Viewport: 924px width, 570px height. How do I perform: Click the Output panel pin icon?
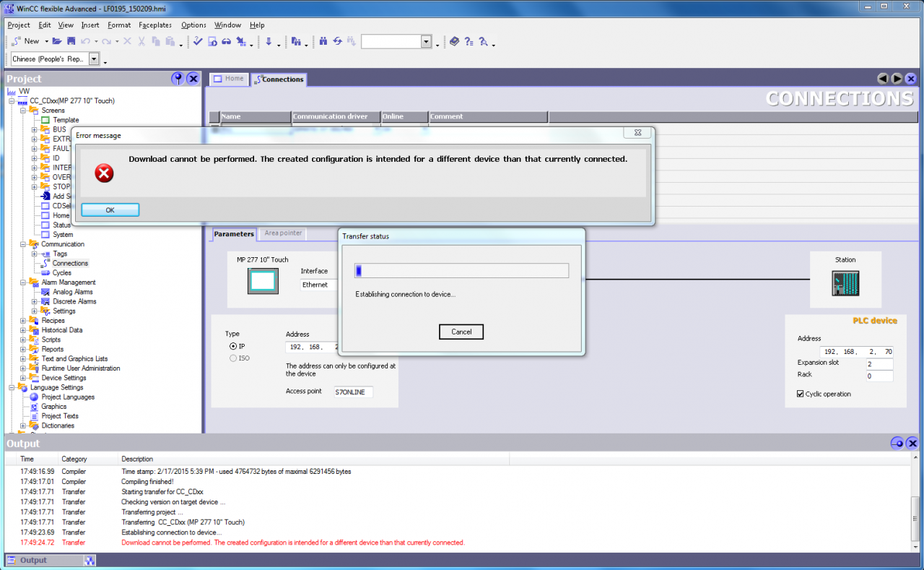click(x=897, y=443)
